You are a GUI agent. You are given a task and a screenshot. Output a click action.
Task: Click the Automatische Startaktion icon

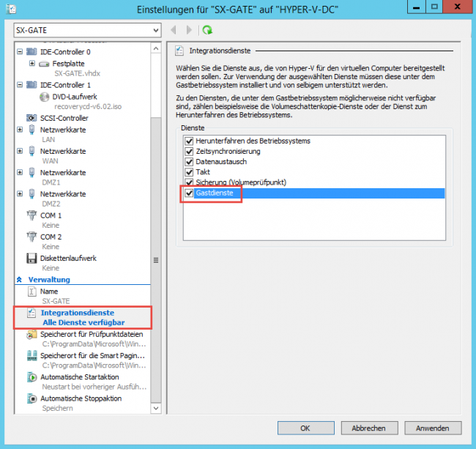(31, 377)
